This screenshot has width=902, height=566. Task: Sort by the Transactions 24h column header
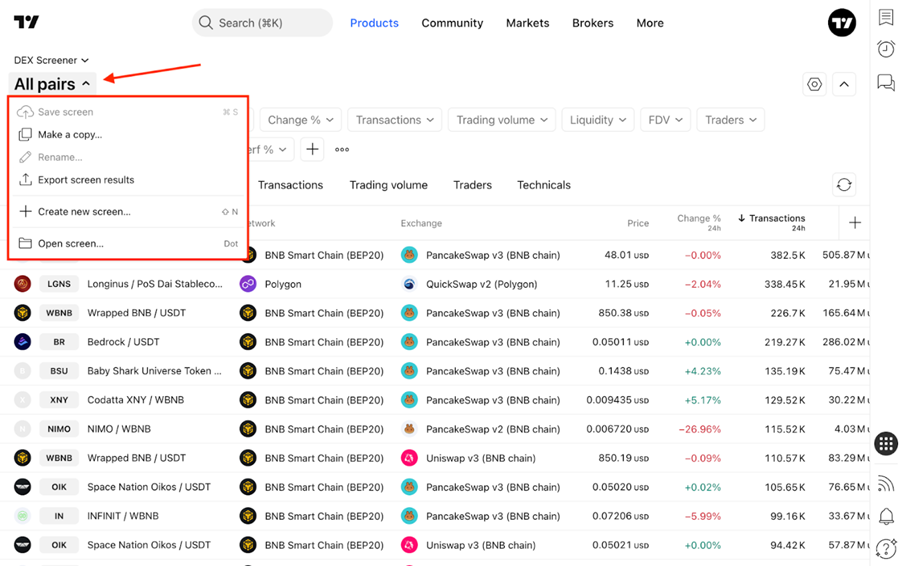click(x=771, y=223)
